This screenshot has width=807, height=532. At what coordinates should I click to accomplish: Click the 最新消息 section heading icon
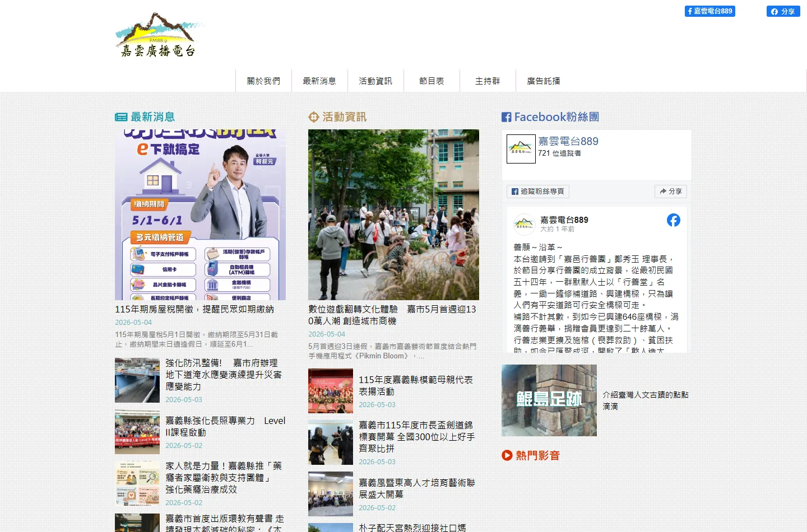121,117
